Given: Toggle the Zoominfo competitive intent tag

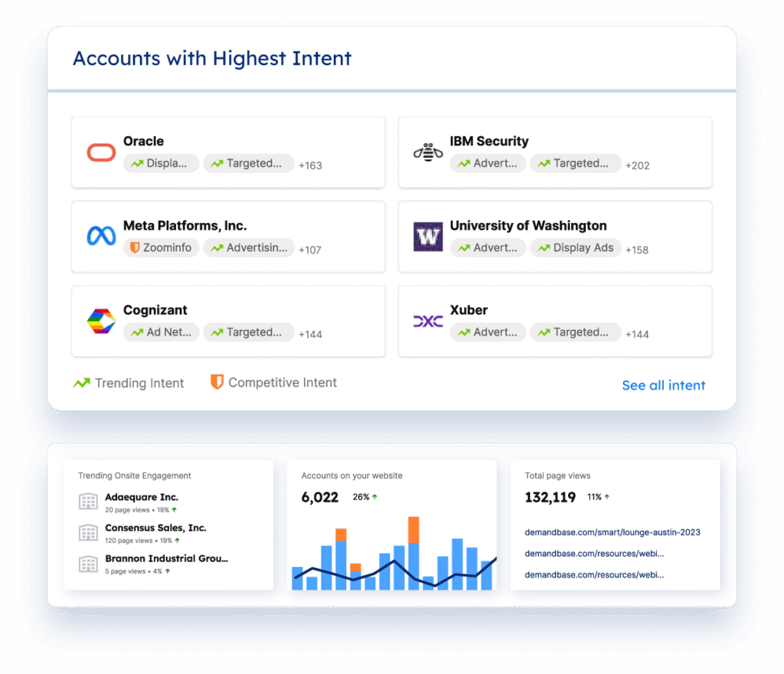Looking at the screenshot, I should click(x=161, y=247).
